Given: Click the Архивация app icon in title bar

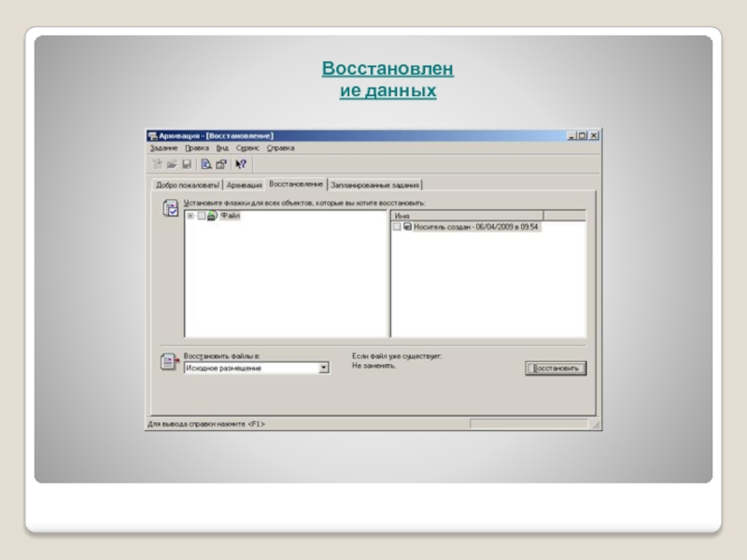Looking at the screenshot, I should tap(152, 135).
